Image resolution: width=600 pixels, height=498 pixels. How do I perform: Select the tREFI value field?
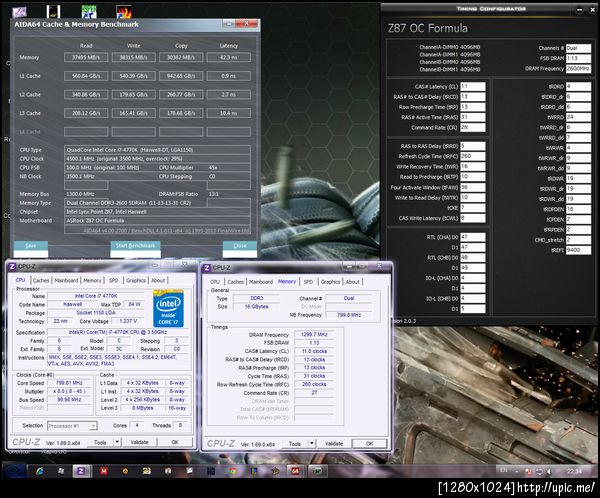click(577, 250)
